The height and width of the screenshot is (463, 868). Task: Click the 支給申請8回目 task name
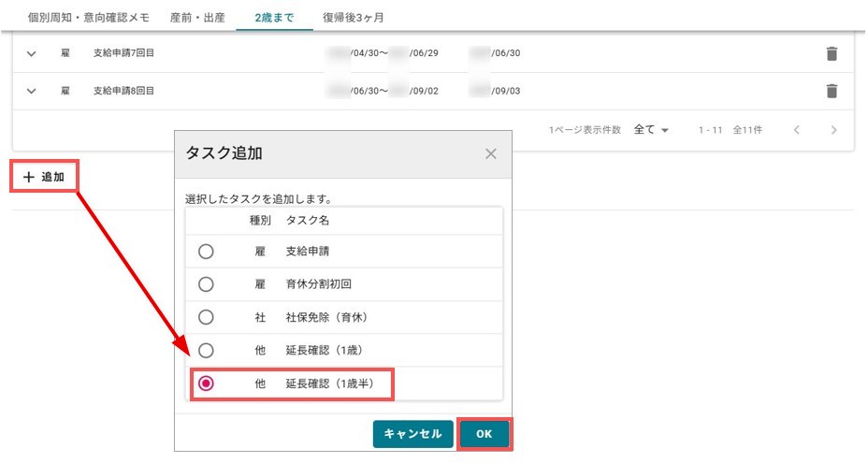pyautogui.click(x=123, y=91)
